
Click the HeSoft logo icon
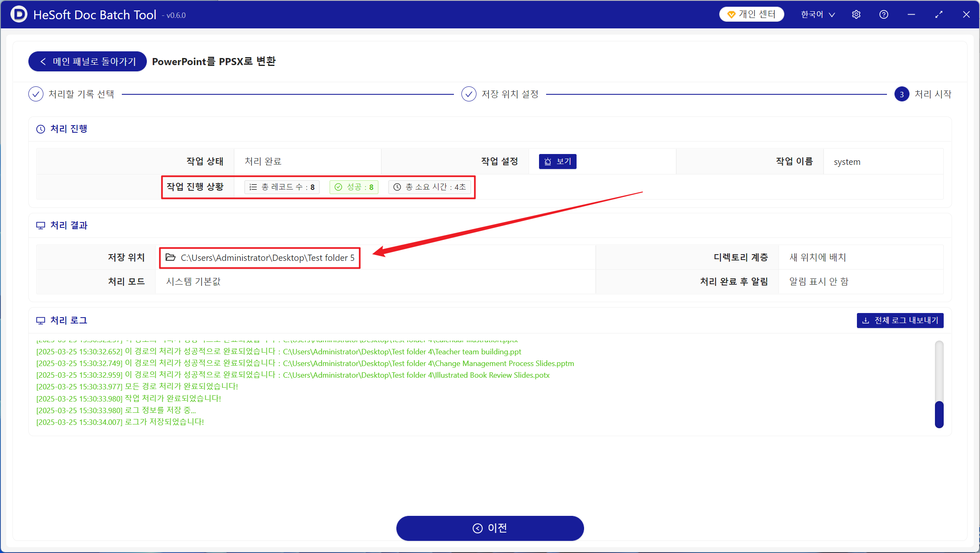pyautogui.click(x=19, y=15)
